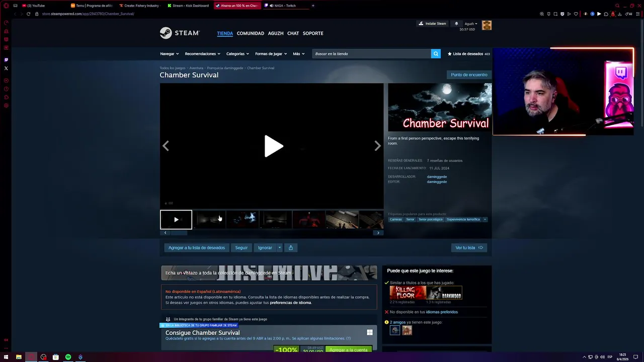Viewport: 644px width, 362px height.
Task: Select the Terror psicológico tag
Action: tap(431, 219)
